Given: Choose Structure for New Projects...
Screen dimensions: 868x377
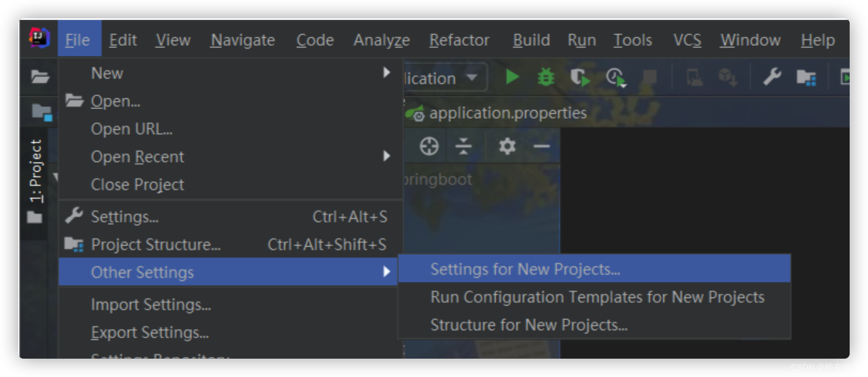Looking at the screenshot, I should coord(594,325).
